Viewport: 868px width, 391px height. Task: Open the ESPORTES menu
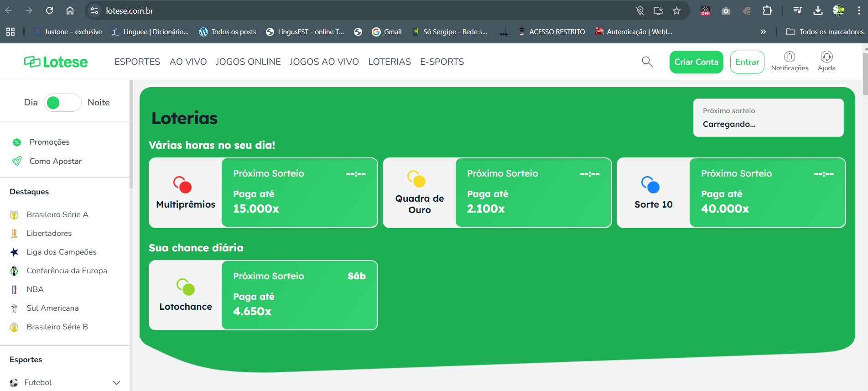tap(137, 62)
